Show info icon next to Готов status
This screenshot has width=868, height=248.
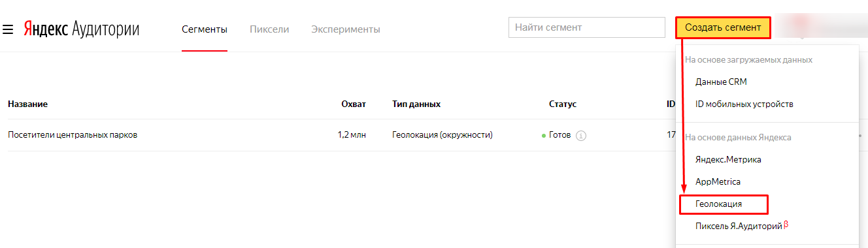click(581, 136)
